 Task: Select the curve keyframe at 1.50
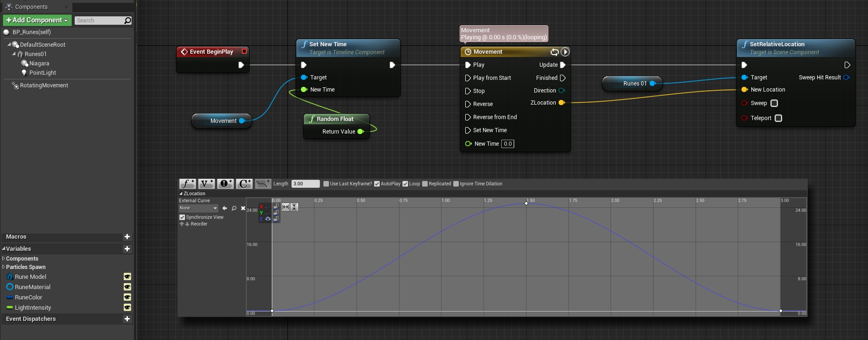click(x=526, y=203)
